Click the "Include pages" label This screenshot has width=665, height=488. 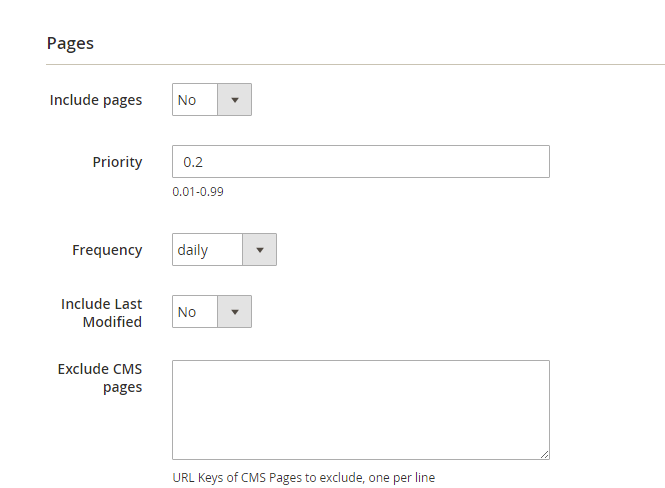[96, 100]
